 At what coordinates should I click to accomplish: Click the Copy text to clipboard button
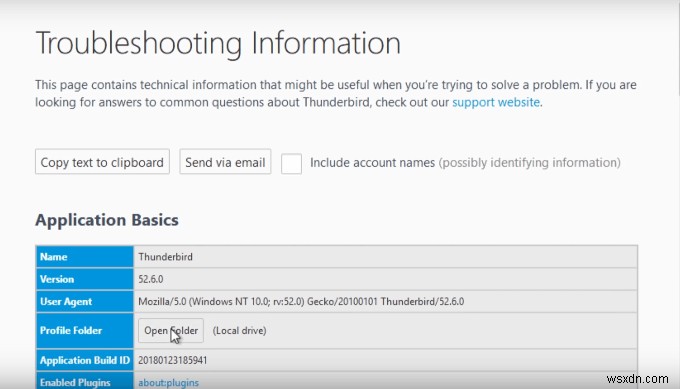(102, 162)
